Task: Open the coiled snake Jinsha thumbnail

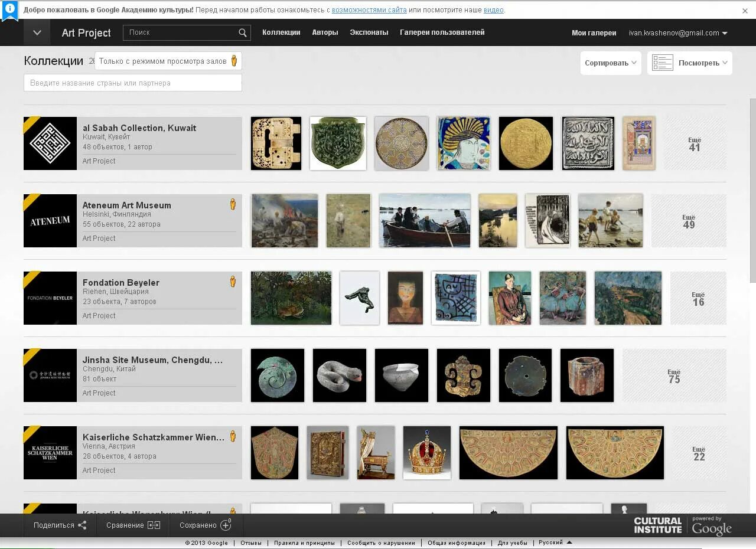Action: point(340,375)
